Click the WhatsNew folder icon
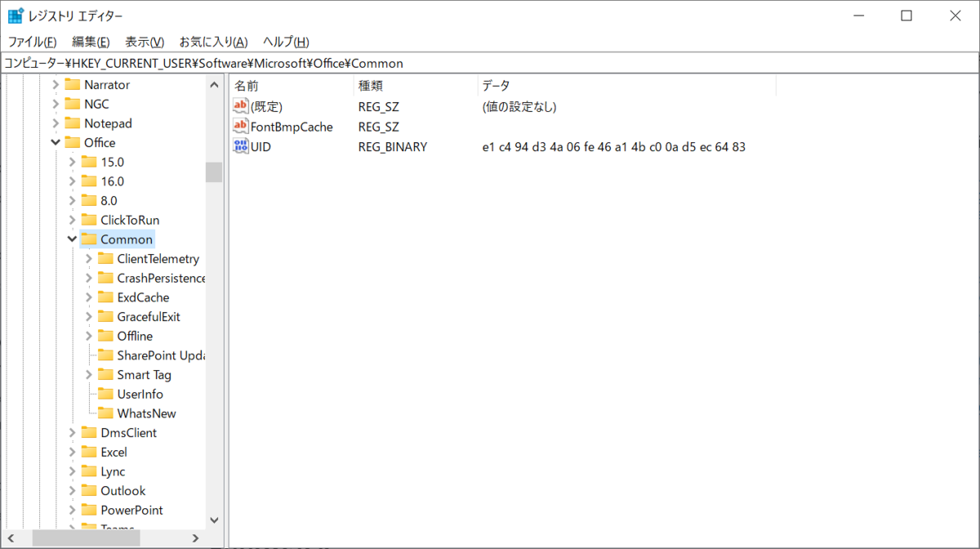The height and width of the screenshot is (549, 980). tap(105, 413)
